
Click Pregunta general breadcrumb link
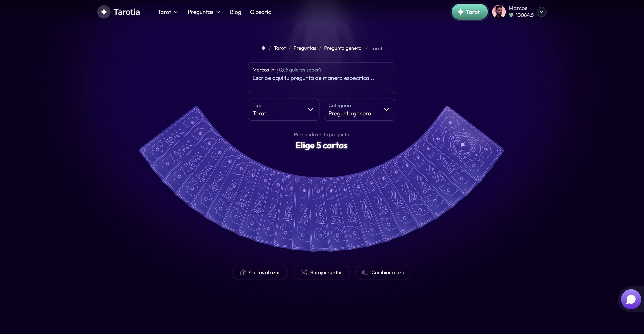(343, 48)
